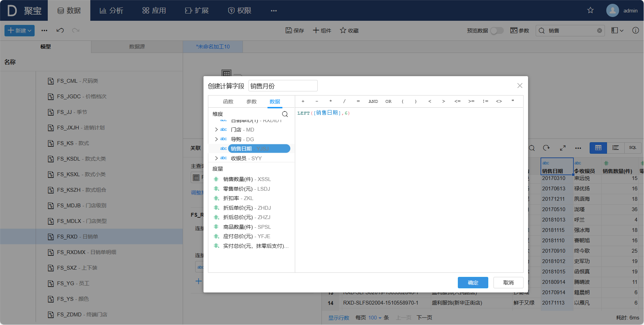Switch to the 参数 tab in dialog

(x=252, y=101)
